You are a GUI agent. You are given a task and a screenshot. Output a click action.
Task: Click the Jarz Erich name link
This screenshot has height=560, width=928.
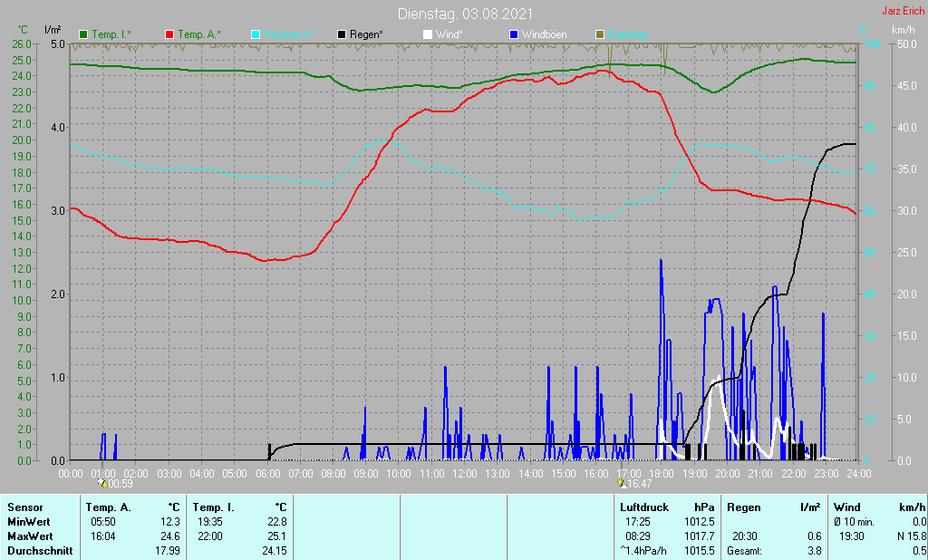(904, 11)
